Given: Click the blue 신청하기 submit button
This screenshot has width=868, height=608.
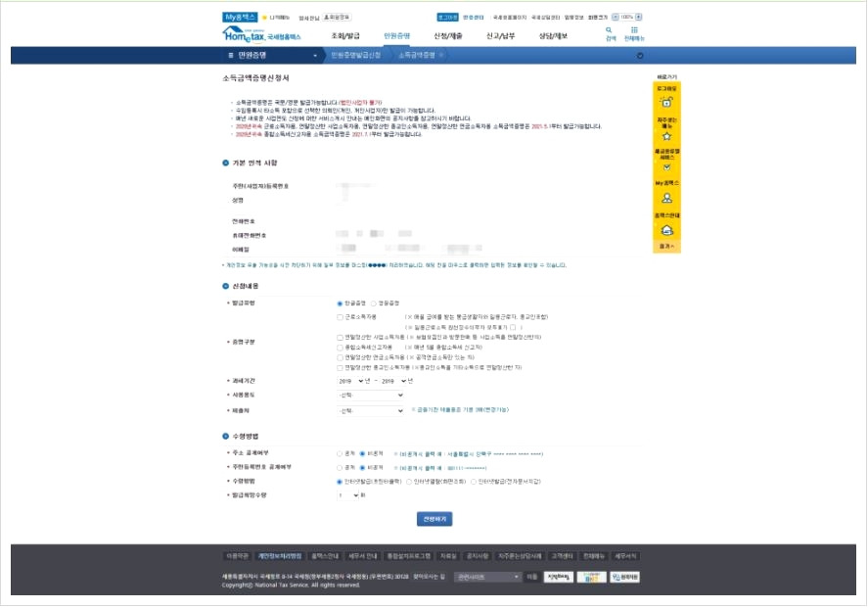Looking at the screenshot, I should pyautogui.click(x=434, y=519).
